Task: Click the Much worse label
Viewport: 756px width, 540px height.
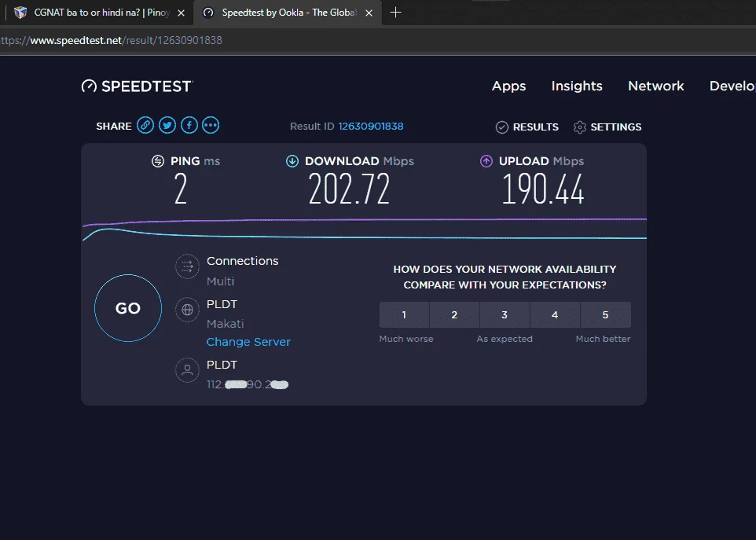Action: (x=406, y=339)
